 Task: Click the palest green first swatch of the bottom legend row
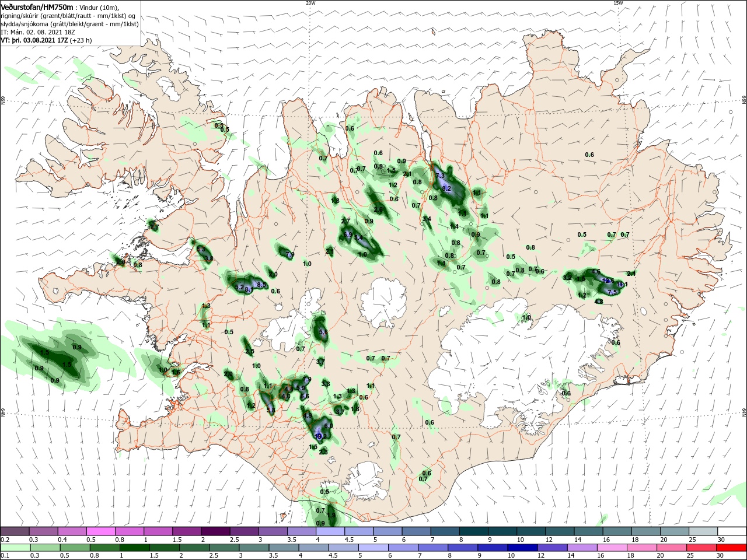[15, 548]
